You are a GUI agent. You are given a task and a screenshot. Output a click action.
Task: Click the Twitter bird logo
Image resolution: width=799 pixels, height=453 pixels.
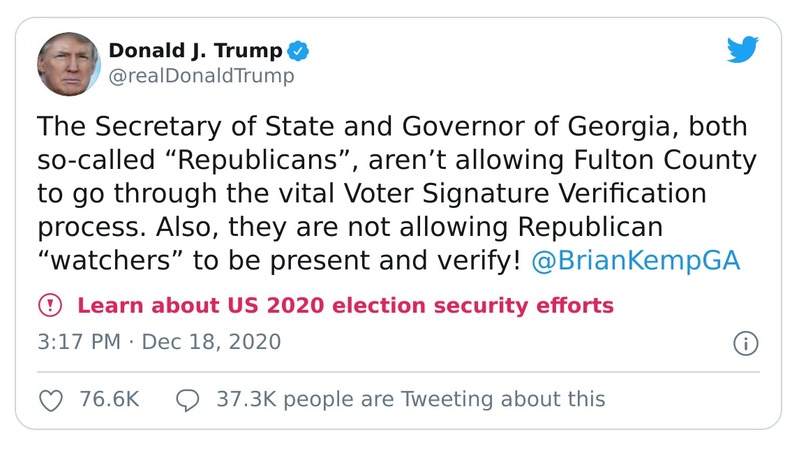click(x=742, y=50)
